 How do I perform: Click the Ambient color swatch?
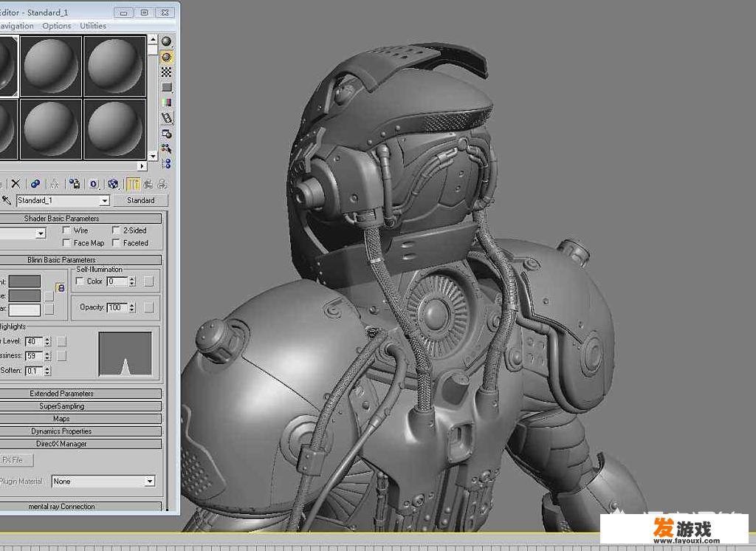click(x=24, y=281)
